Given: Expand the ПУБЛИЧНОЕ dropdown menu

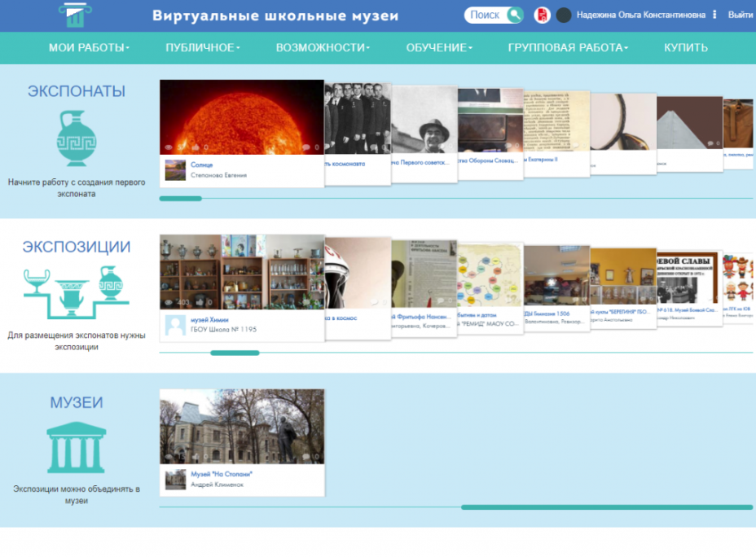Looking at the screenshot, I should [x=202, y=48].
